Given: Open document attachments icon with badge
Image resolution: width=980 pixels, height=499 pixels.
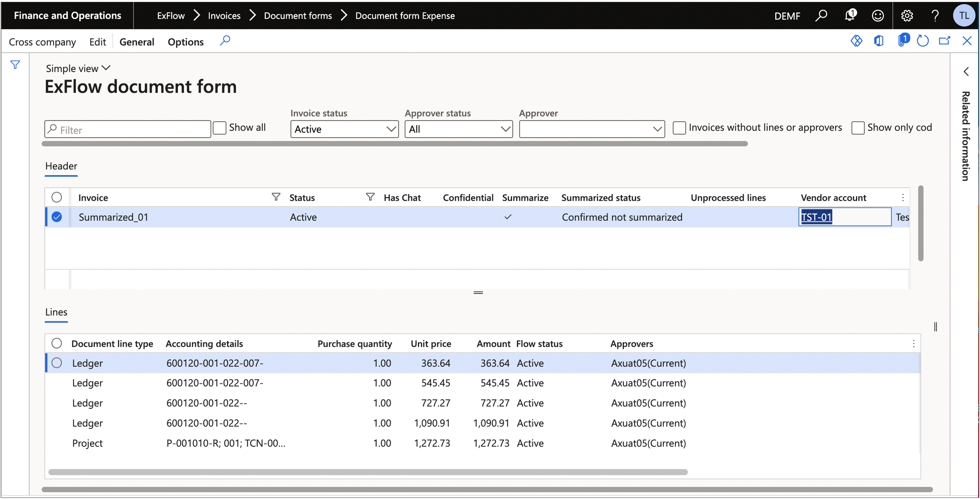Looking at the screenshot, I should click(x=903, y=40).
